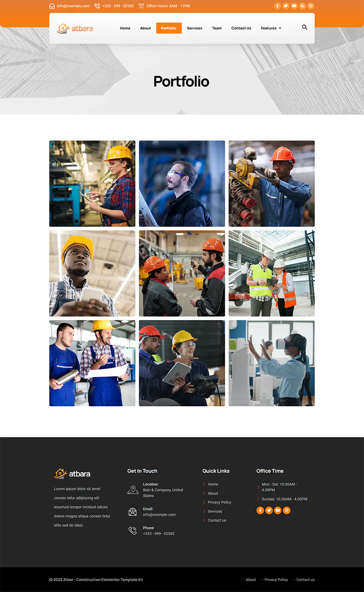Click the atbara logo in the footer
364x592 pixels.
(72, 474)
